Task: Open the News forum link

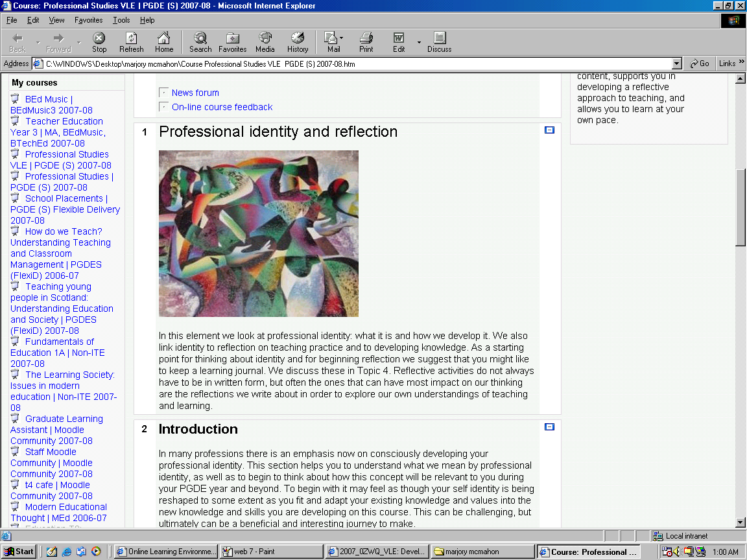Action: (195, 93)
